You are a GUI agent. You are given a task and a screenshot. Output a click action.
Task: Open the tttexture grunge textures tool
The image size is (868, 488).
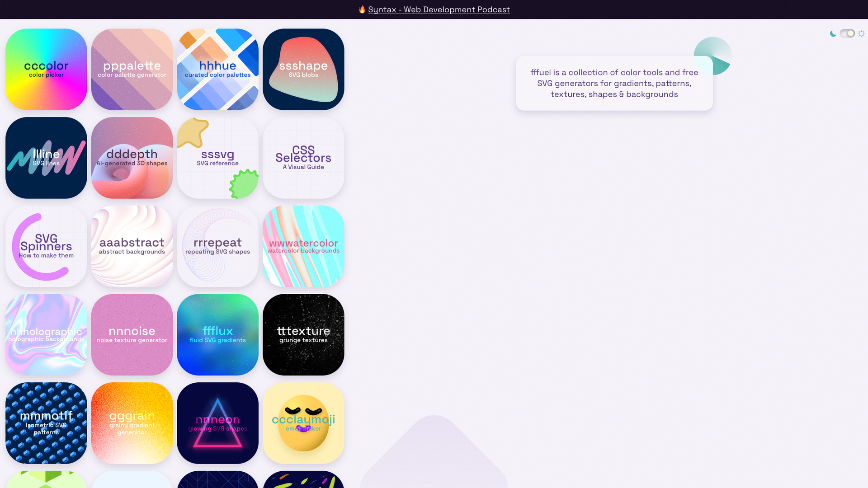[303, 334]
